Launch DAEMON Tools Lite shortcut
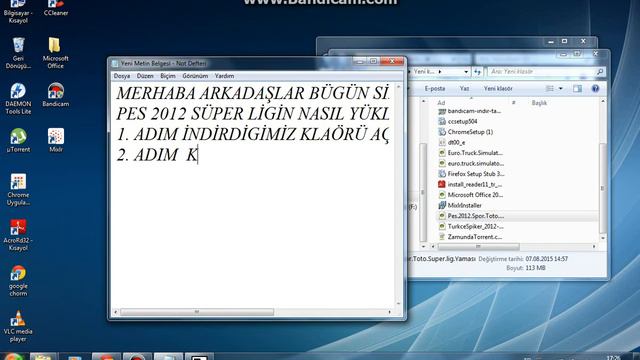 [18, 98]
